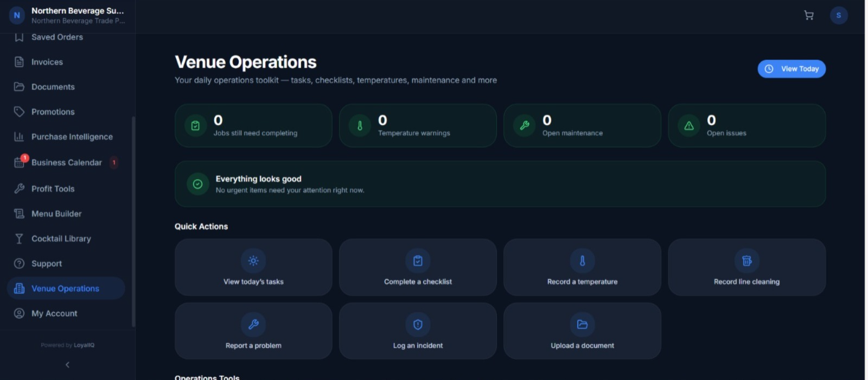Open the user avatar labeled S
868x380 pixels.
(839, 15)
